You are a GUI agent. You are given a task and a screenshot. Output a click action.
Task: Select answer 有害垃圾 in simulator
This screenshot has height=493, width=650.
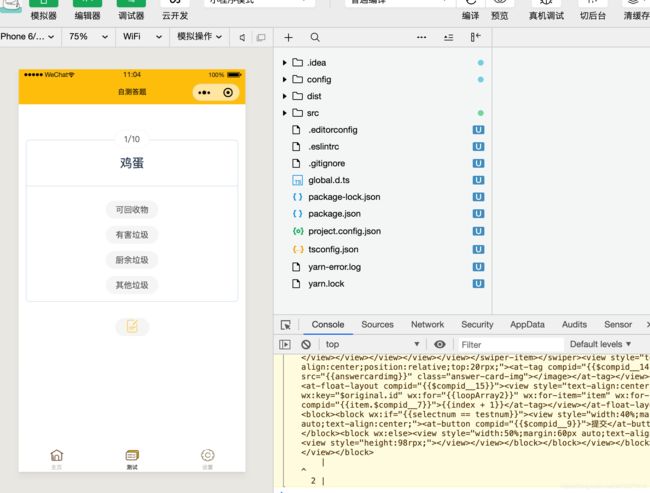click(x=132, y=235)
